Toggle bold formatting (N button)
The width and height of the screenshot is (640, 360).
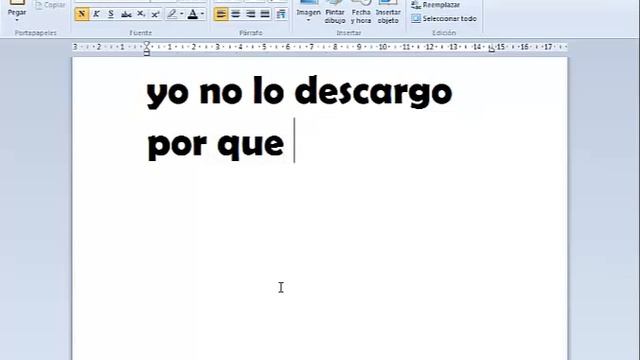(82, 14)
